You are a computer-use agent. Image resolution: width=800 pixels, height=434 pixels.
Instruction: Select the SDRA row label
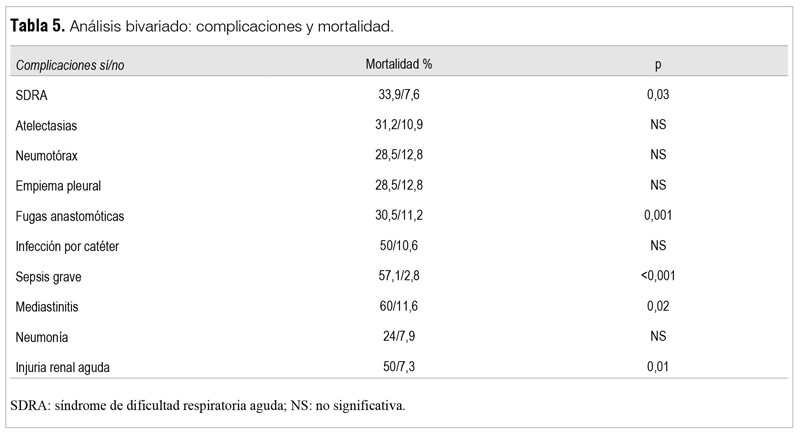31,96
